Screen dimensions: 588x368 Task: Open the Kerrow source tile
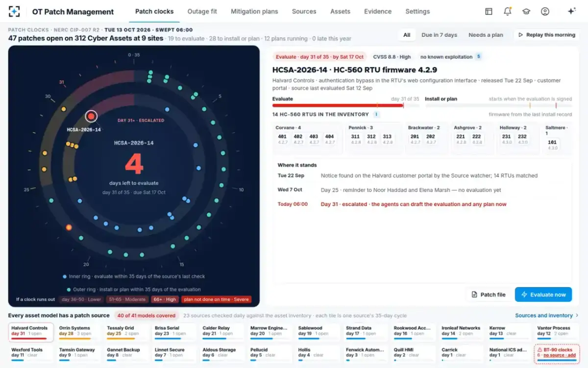pos(509,332)
